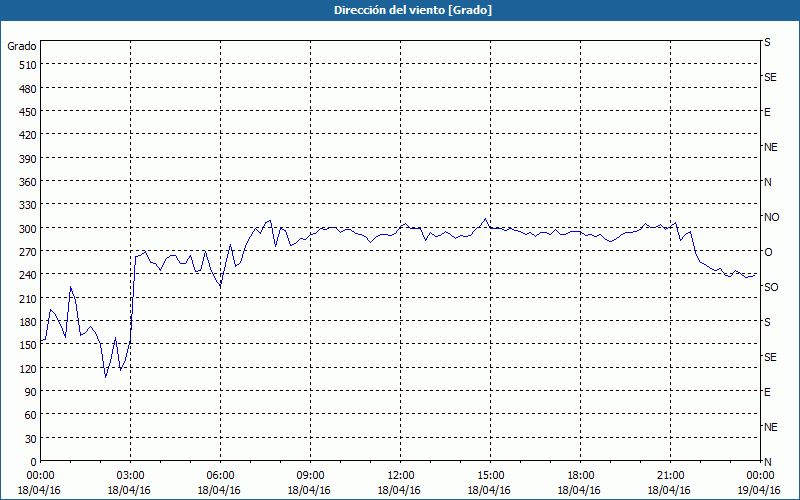Image resolution: width=800 pixels, height=500 pixels.
Task: Click the 0 degree axis label
Action: pyautogui.click(x=34, y=462)
